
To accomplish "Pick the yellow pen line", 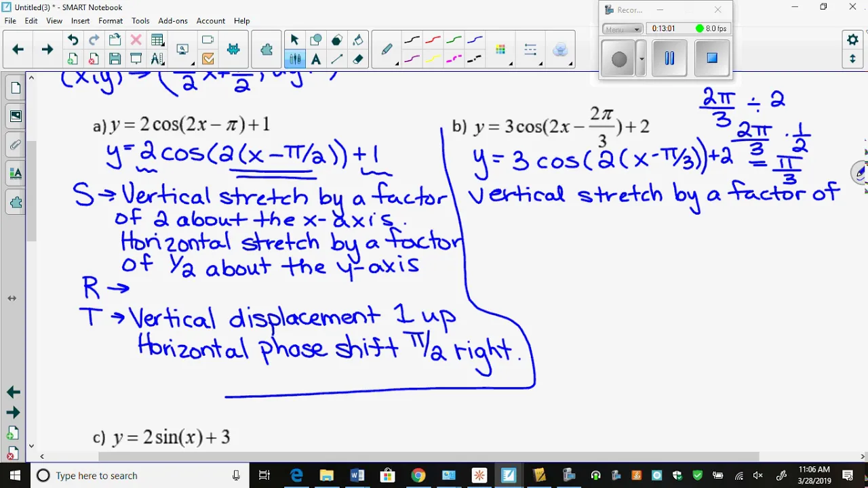I will pyautogui.click(x=433, y=59).
